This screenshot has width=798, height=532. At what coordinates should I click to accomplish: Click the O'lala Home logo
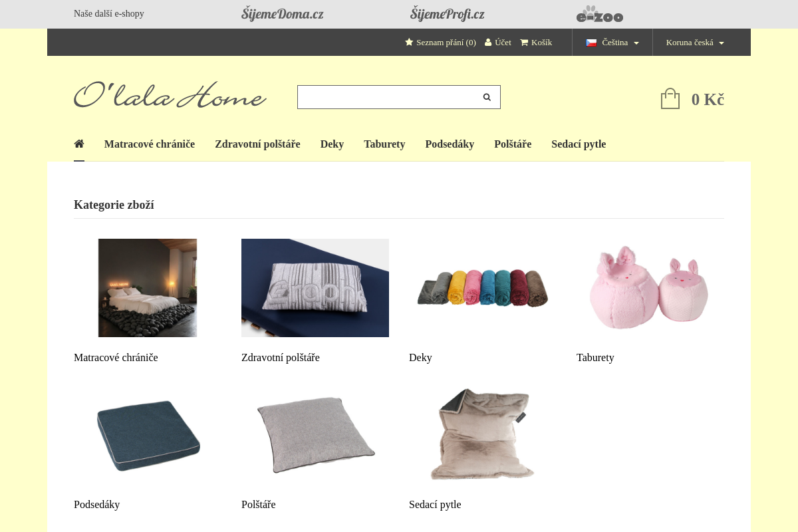[170, 96]
